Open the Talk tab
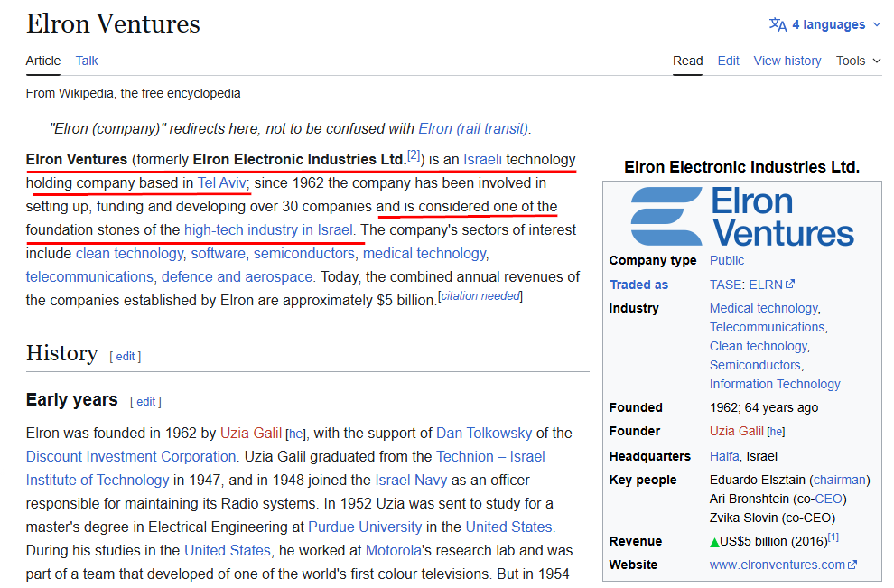Image resolution: width=894 pixels, height=588 pixels. [87, 61]
